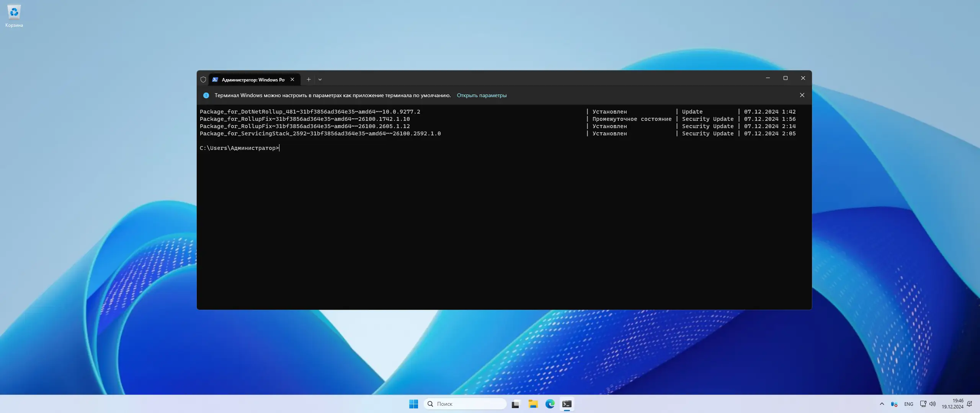Expand the new tab profile dropdown

pos(320,80)
